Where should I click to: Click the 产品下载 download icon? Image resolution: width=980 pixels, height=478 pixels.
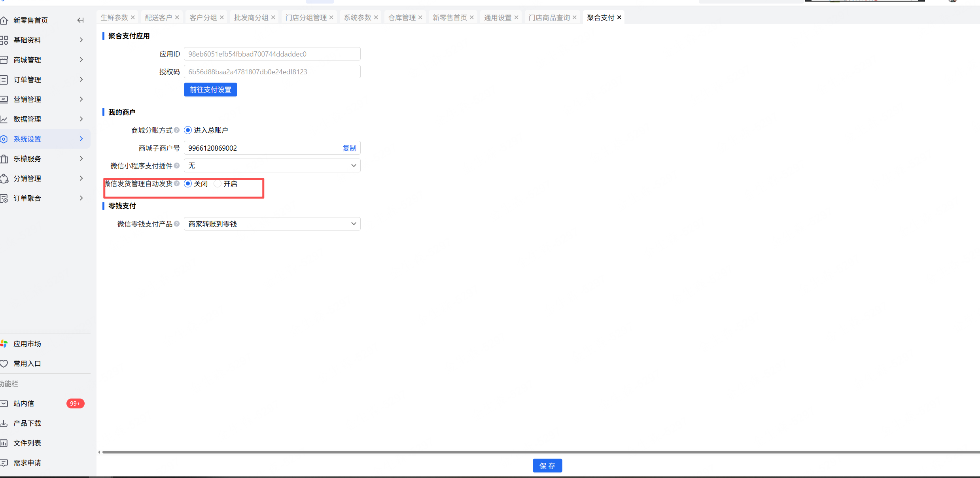[x=4, y=423]
